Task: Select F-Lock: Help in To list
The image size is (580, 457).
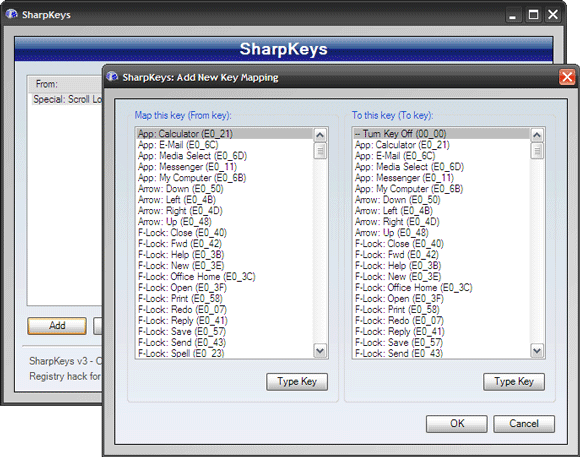Action: tap(442, 265)
